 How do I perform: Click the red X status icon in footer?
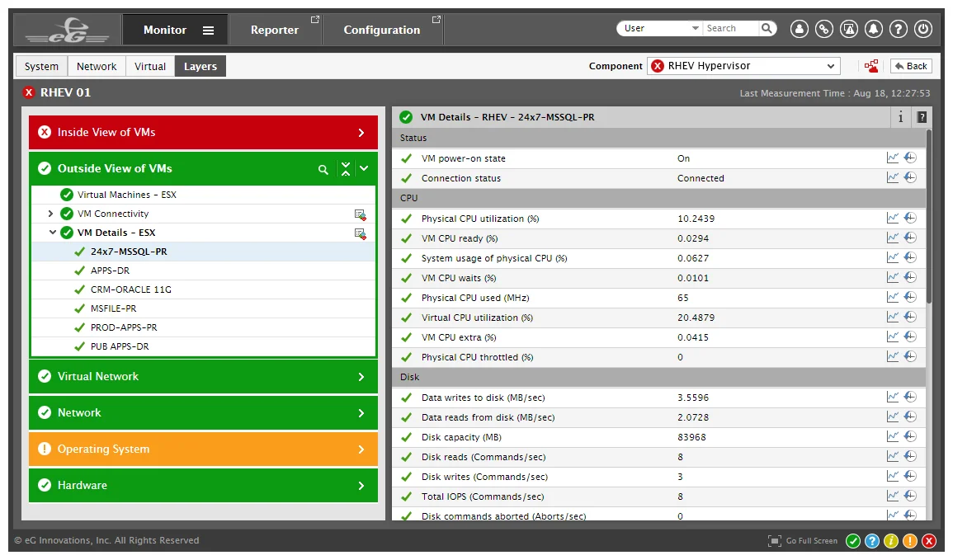click(929, 540)
